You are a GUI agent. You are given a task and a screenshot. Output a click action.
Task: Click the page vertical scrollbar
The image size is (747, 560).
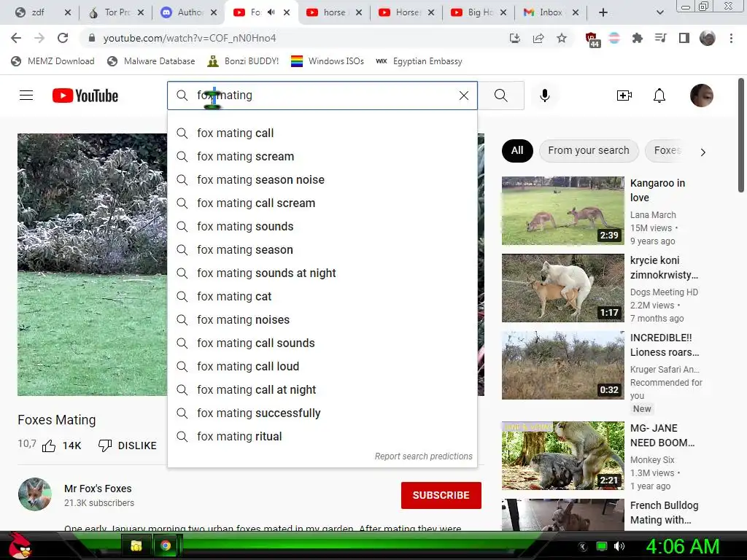(x=741, y=136)
